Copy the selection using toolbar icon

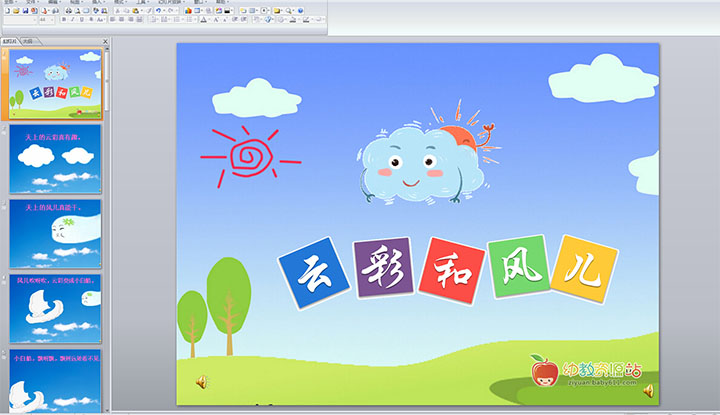click(x=126, y=11)
